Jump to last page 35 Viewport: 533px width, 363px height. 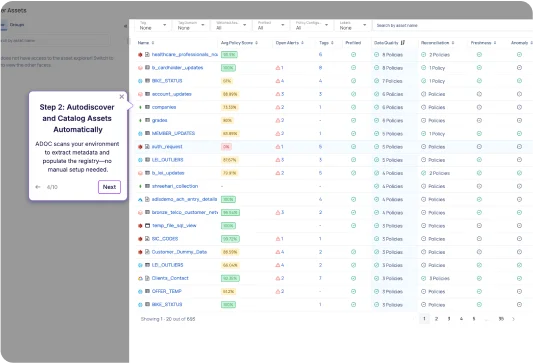pos(501,319)
